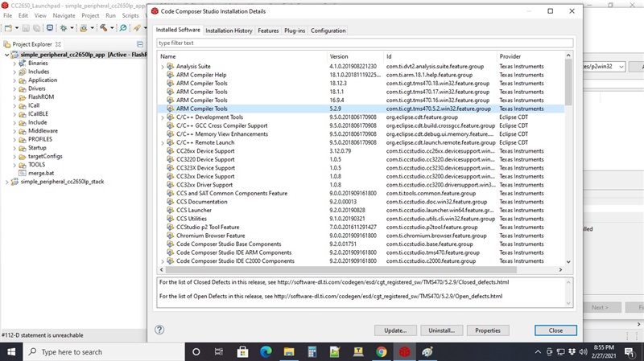Click the pencil marker toolbar icon
Image resolution: width=644 pixels, height=361 pixels.
coord(137,28)
